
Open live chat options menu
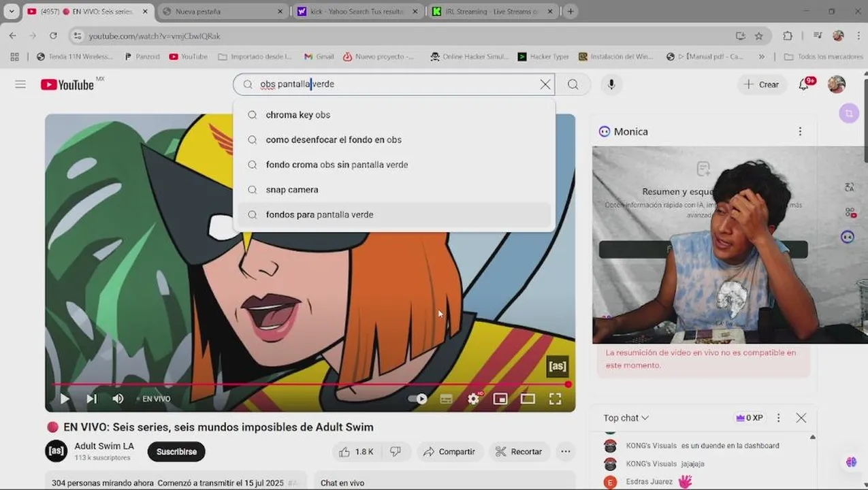point(778,418)
